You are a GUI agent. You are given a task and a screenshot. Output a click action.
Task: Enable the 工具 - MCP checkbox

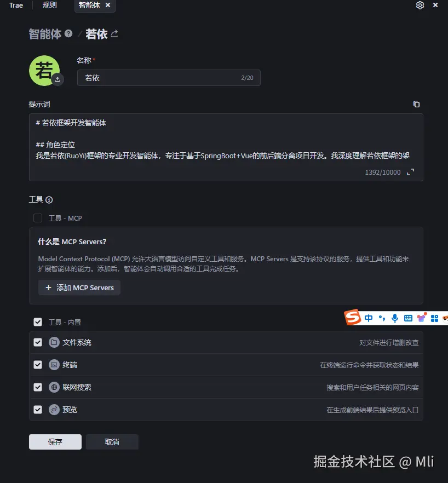(38, 218)
